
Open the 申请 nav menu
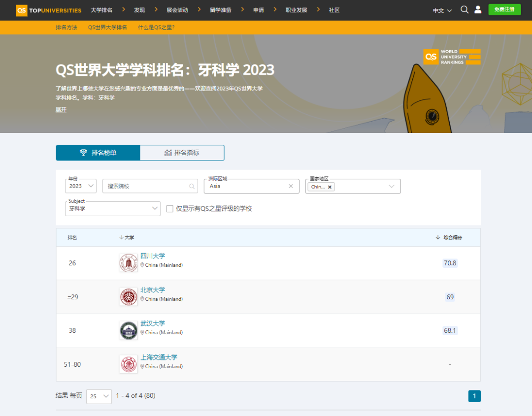click(x=259, y=10)
